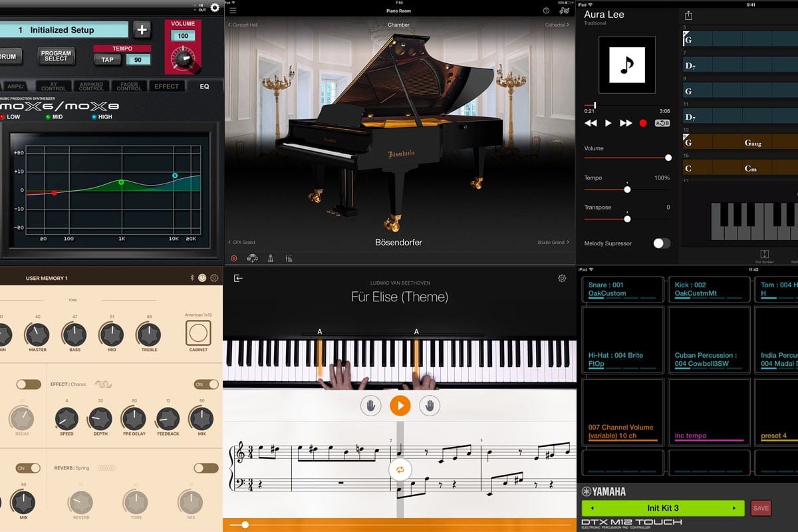
Task: Click the plus button beside Initialized Setup
Action: pyautogui.click(x=142, y=30)
